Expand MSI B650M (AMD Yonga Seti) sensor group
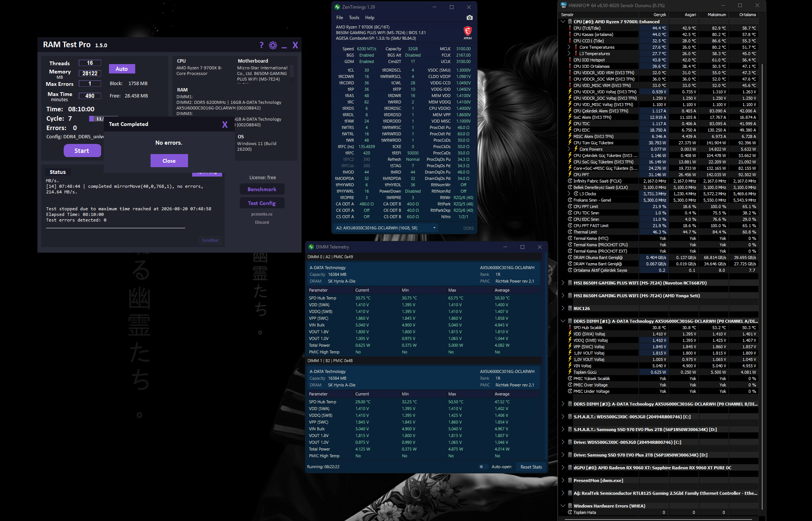The image size is (812, 521). pyautogui.click(x=563, y=296)
